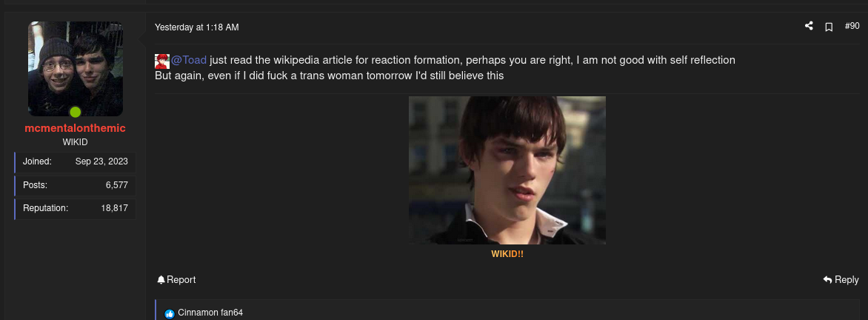Open Cinnamon fan64 in the reactions list
Screen dimensions: 868x320
click(x=210, y=313)
